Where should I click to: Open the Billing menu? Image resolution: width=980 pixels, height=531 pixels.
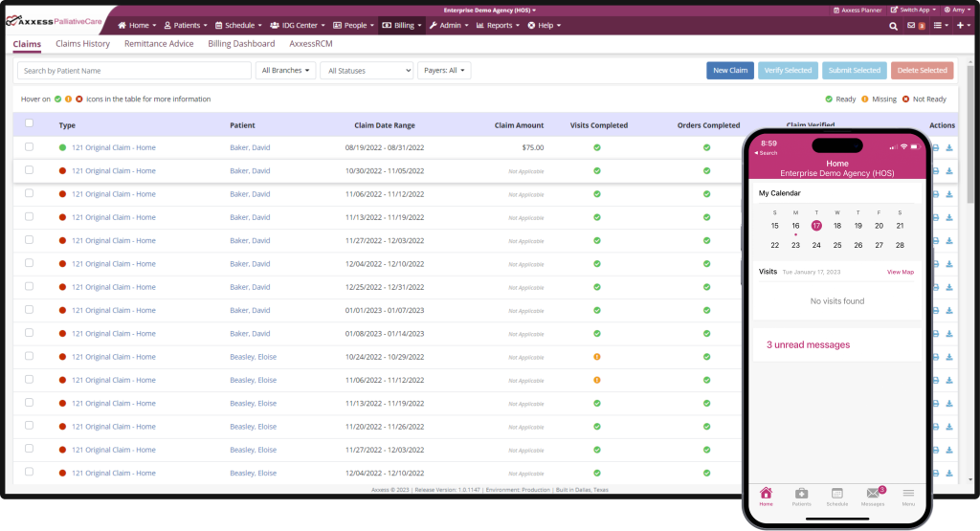coord(401,26)
